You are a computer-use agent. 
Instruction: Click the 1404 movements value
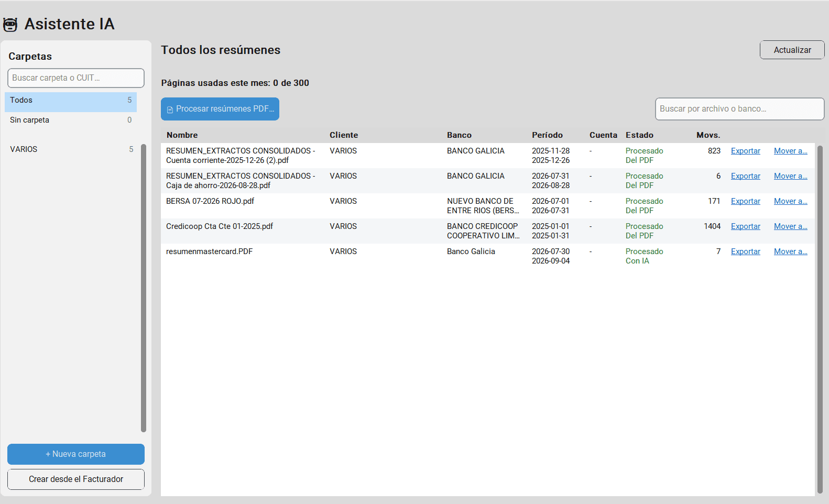pos(712,226)
